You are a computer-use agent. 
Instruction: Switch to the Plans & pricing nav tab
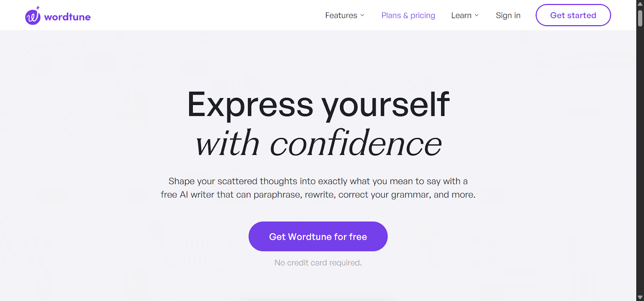click(x=408, y=15)
